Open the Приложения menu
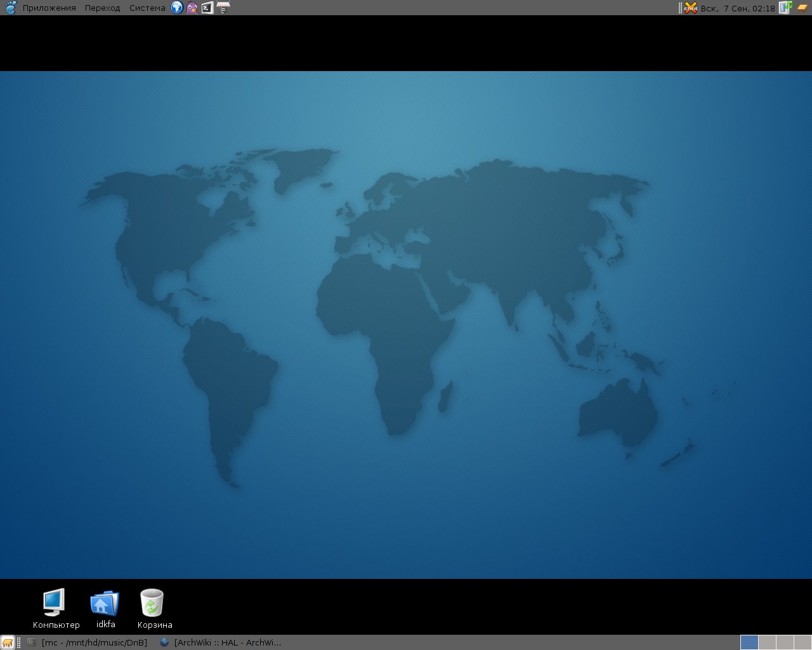 point(49,8)
